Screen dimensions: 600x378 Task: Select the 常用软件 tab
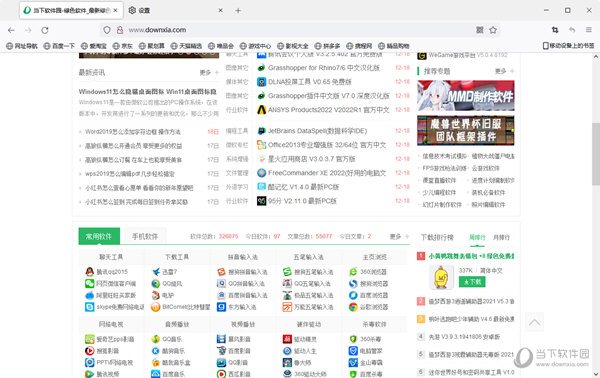(x=99, y=236)
